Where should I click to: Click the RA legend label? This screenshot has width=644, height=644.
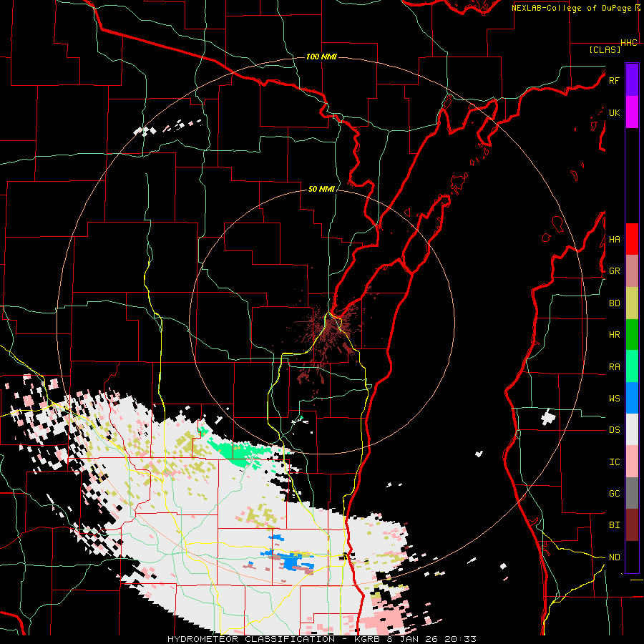(x=614, y=367)
